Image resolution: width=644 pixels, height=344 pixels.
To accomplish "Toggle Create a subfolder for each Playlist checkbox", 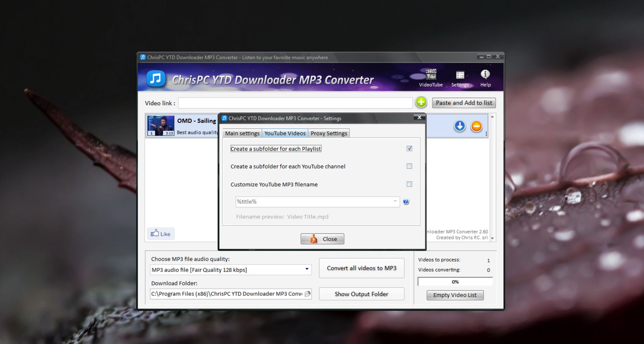I will click(x=409, y=148).
